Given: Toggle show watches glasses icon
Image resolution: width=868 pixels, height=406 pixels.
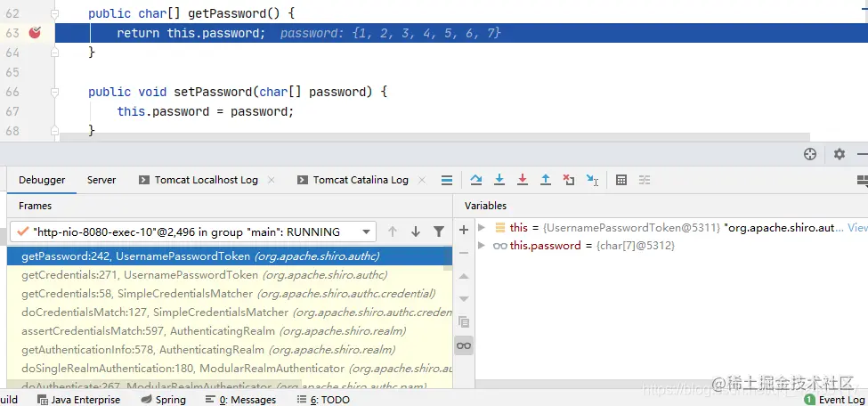Looking at the screenshot, I should pyautogui.click(x=464, y=345).
